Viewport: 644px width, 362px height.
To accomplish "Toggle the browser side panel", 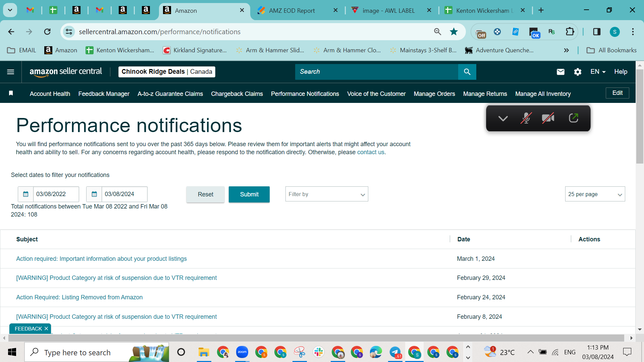I will 597,32.
